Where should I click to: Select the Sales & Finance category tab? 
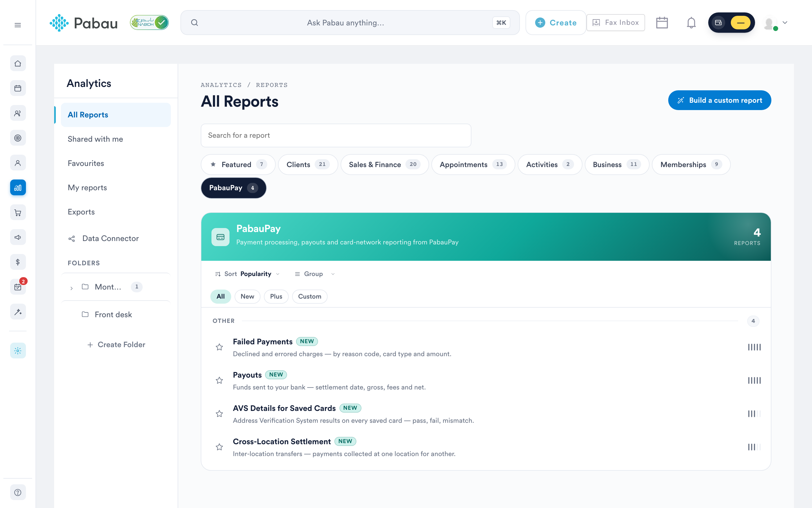(385, 164)
